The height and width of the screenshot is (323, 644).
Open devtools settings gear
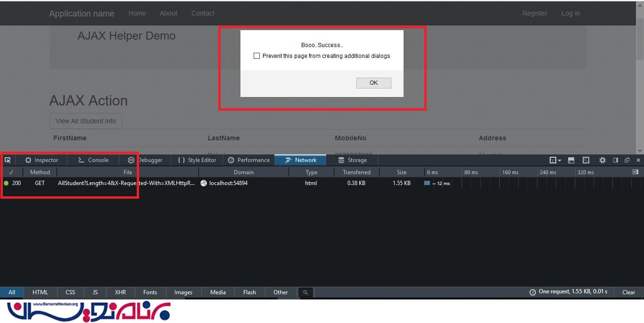tap(603, 160)
